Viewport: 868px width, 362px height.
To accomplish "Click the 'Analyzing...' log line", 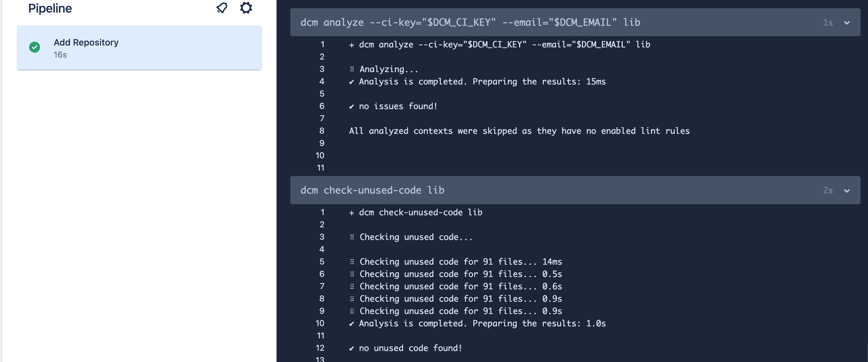I will (x=384, y=69).
